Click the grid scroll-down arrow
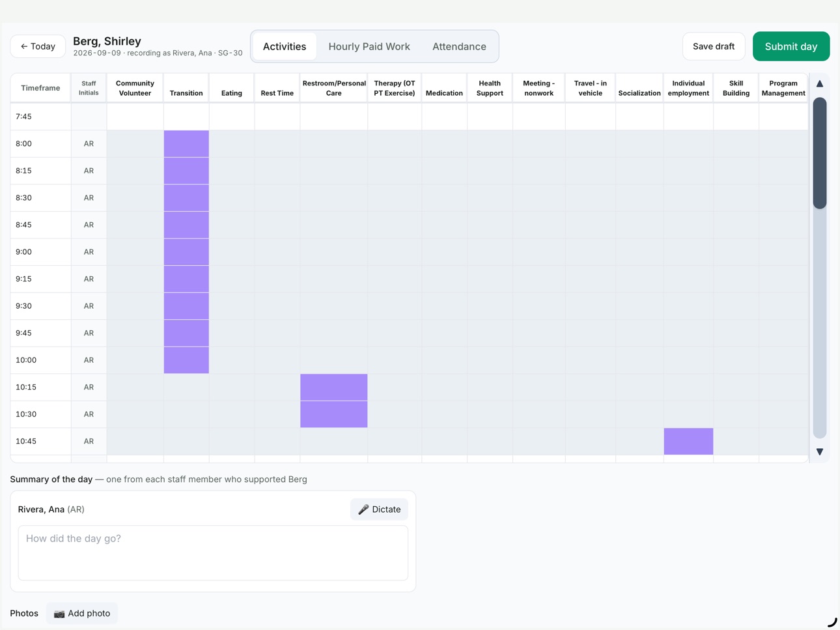Screen dimensions: 840x630 820,451
